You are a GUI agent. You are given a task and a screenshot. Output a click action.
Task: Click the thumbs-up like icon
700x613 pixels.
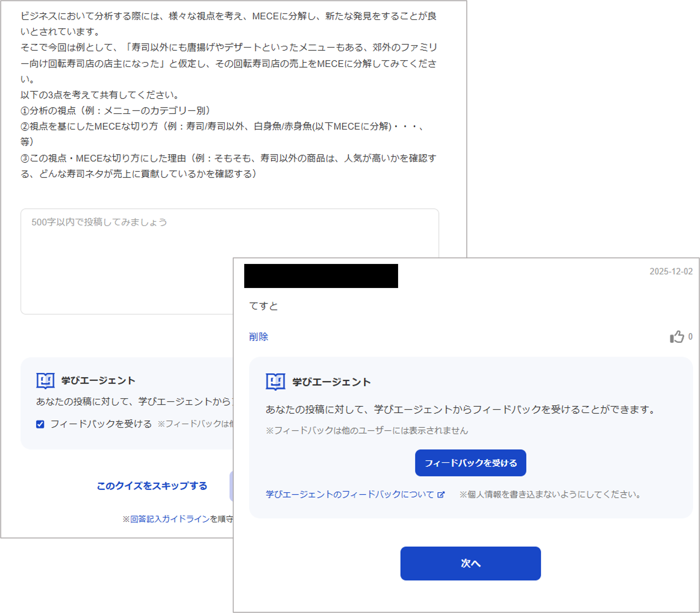(677, 337)
